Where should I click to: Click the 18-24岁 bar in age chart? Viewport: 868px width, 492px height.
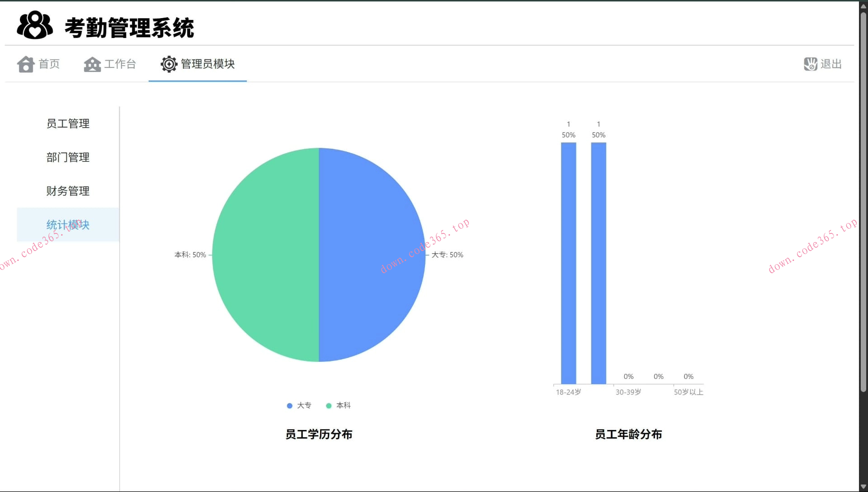[568, 262]
